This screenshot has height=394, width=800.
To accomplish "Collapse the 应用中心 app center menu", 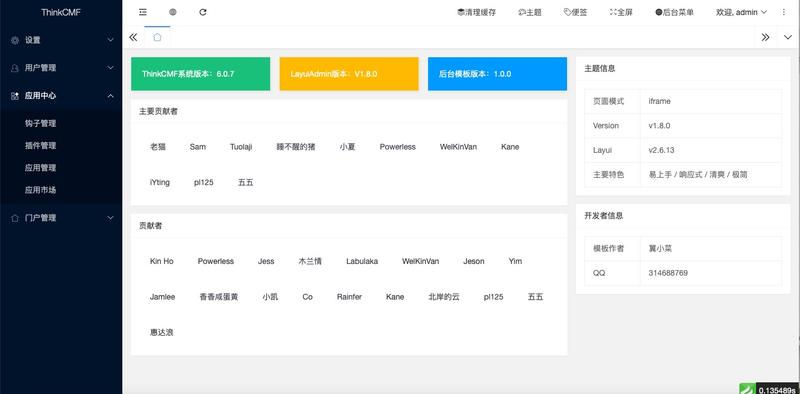I will click(61, 95).
